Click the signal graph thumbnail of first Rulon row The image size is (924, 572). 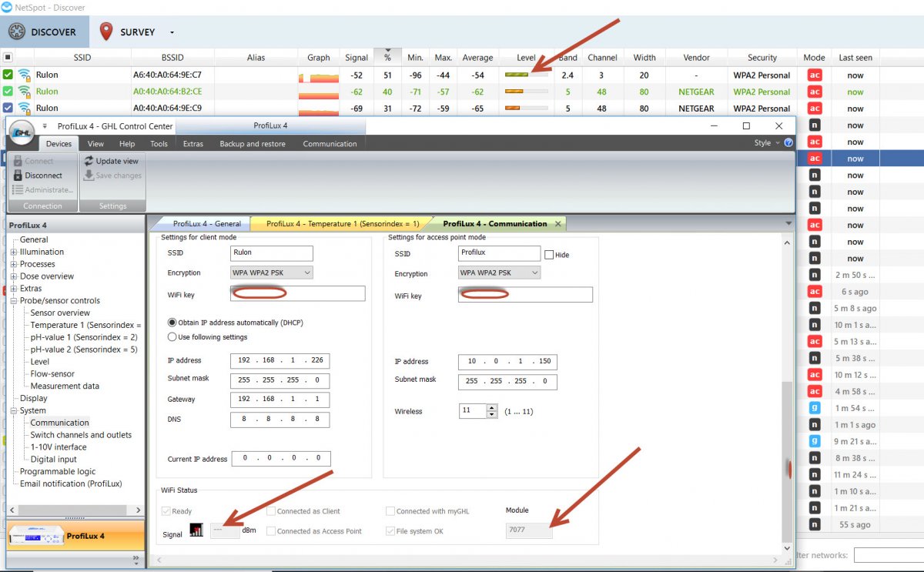318,75
